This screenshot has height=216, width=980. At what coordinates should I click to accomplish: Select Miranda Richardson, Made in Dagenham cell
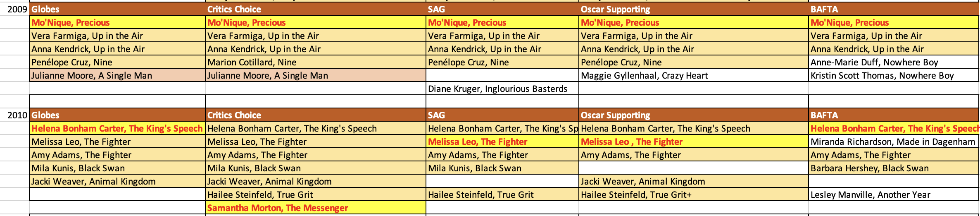point(892,142)
